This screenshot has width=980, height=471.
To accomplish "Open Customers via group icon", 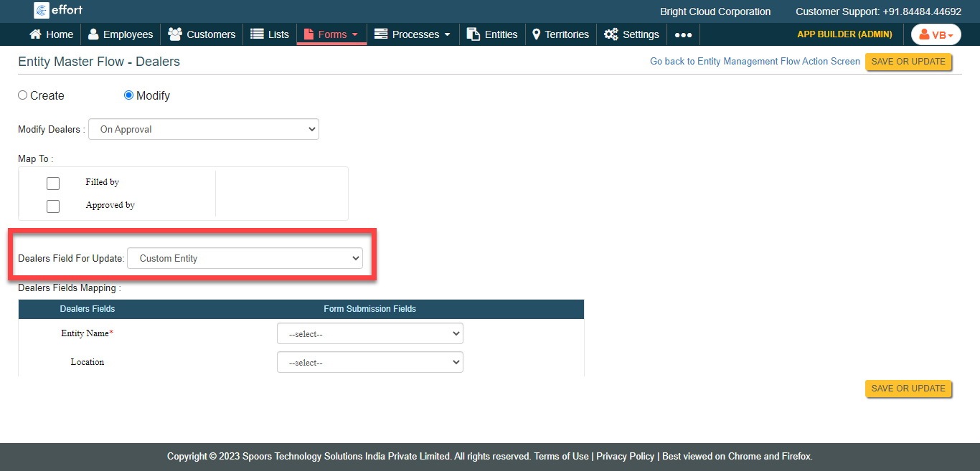I will (174, 34).
